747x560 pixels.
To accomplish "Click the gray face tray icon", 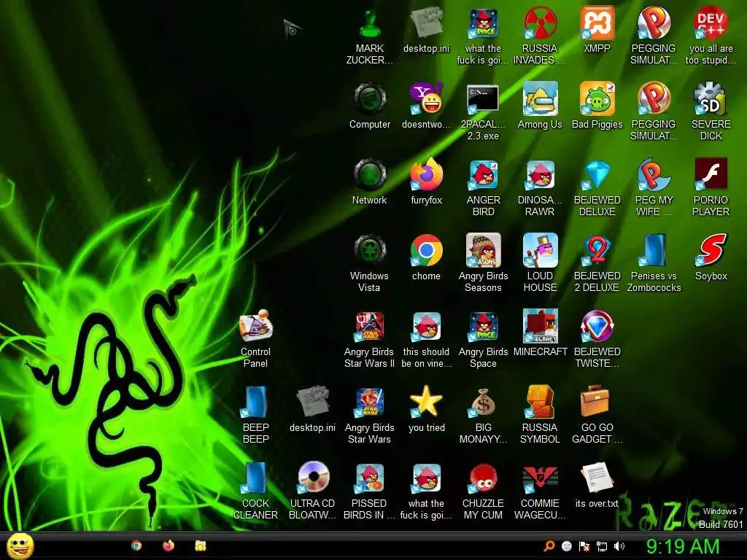I will 566,546.
